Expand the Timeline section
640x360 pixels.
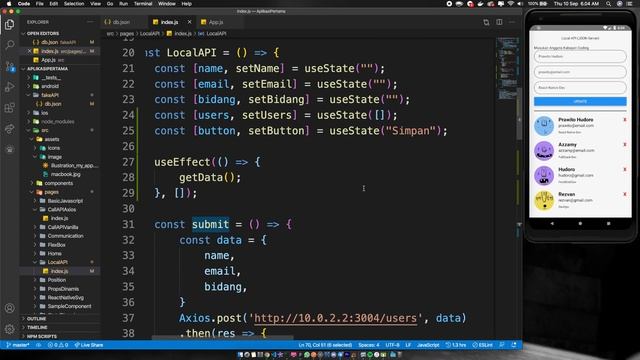(x=61, y=328)
